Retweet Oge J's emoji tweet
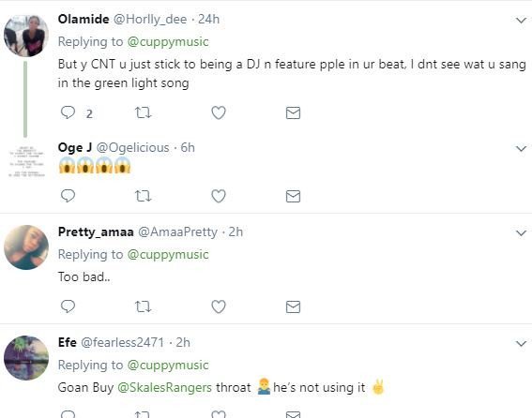 click(143, 196)
